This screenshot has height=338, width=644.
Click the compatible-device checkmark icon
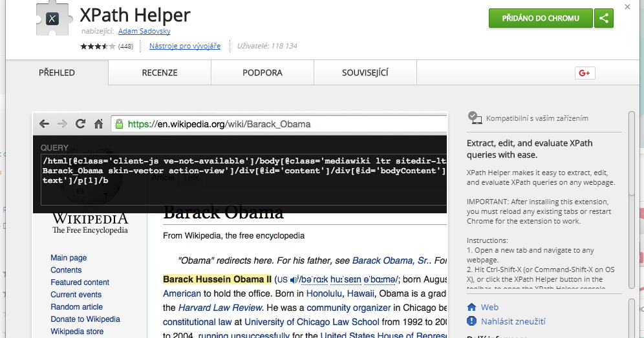(475, 118)
